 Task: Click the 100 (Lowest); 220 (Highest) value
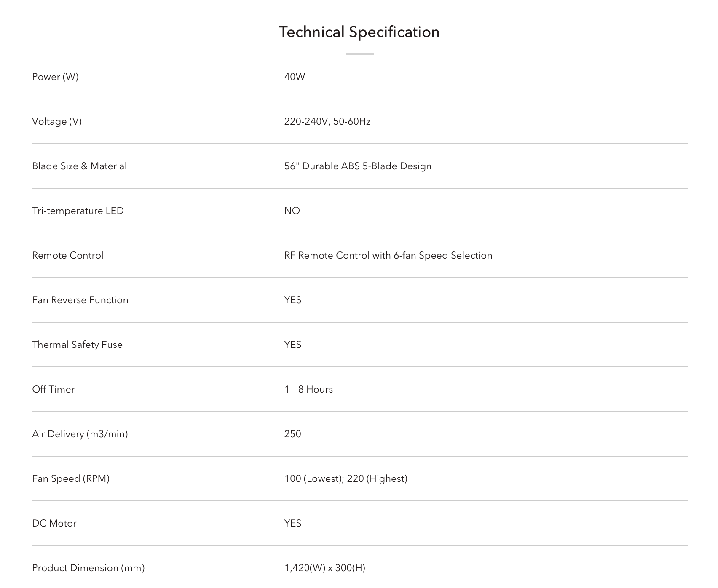click(x=346, y=478)
